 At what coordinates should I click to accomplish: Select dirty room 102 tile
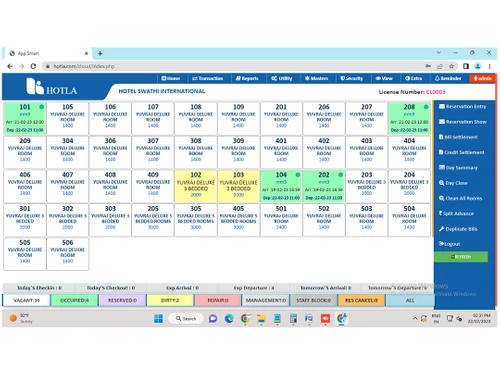pyautogui.click(x=196, y=186)
